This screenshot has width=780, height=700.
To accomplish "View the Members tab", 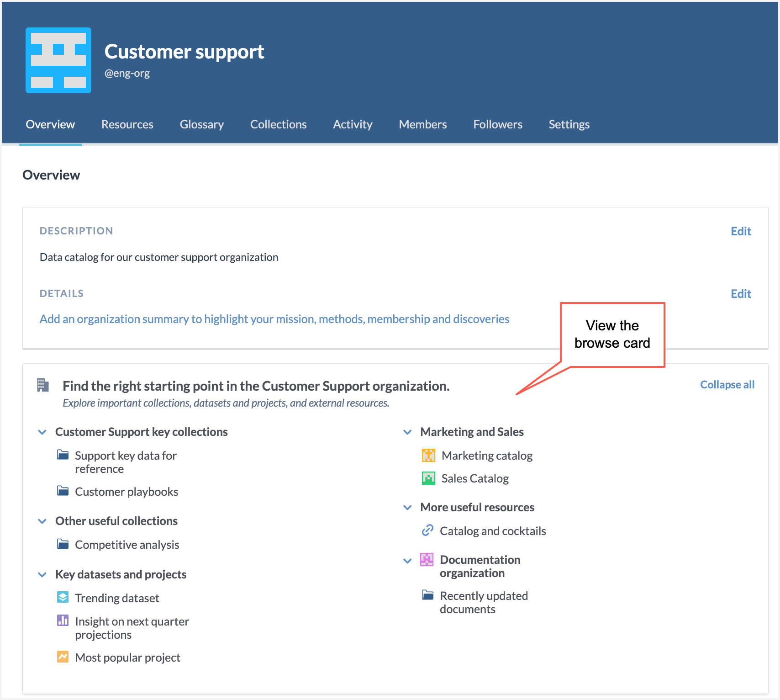I will click(x=423, y=124).
